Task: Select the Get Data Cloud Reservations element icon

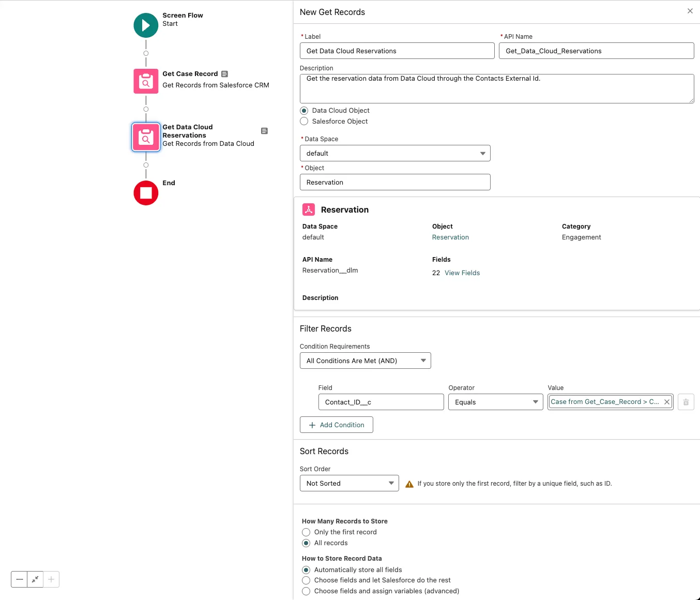Action: point(146,137)
